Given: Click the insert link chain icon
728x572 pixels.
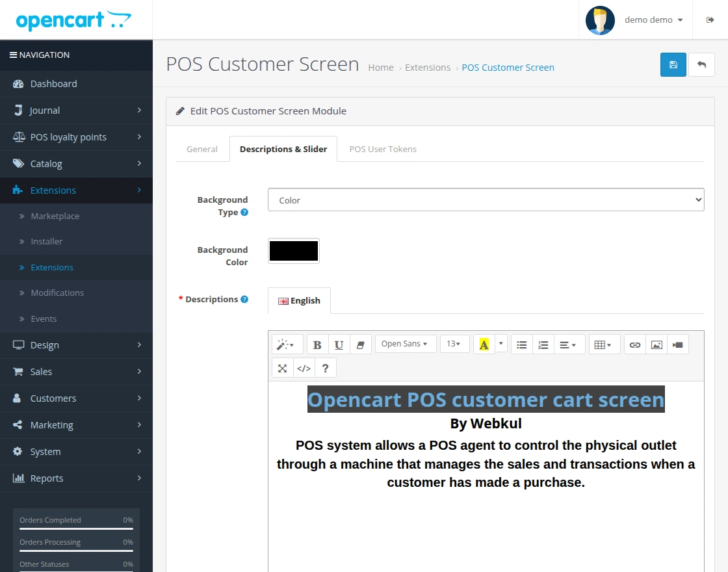Looking at the screenshot, I should (x=634, y=344).
